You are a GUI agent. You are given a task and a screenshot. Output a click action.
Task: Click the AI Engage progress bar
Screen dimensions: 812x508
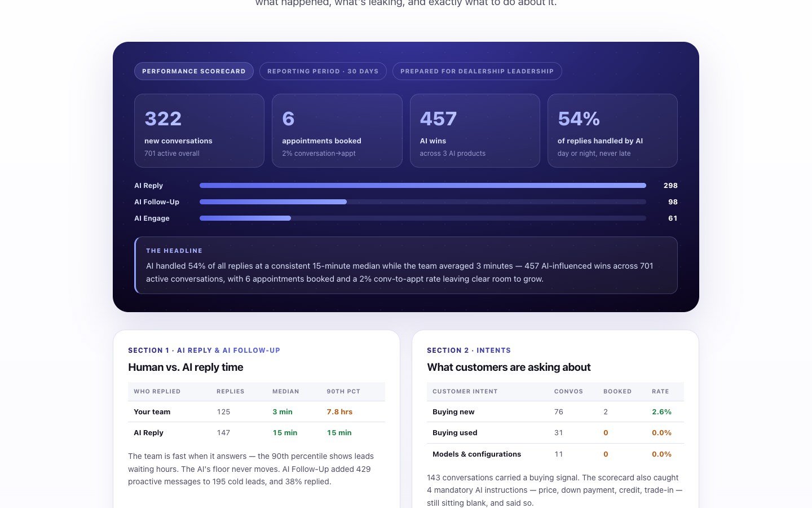coord(423,218)
